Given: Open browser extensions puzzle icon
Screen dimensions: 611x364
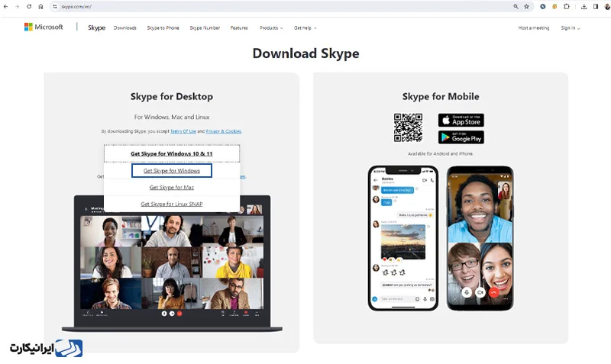Looking at the screenshot, I should click(567, 7).
